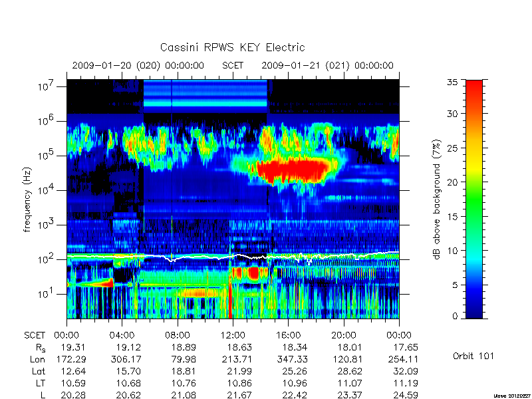Click the '20:00' time axis label

344,335
